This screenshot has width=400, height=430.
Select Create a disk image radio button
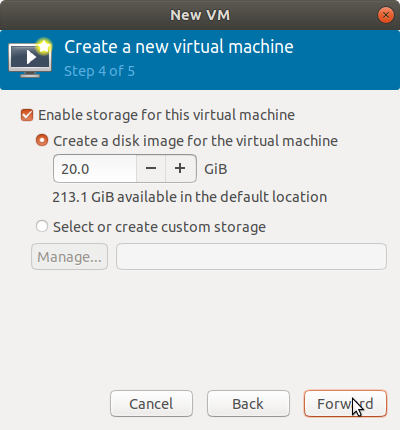click(42, 140)
